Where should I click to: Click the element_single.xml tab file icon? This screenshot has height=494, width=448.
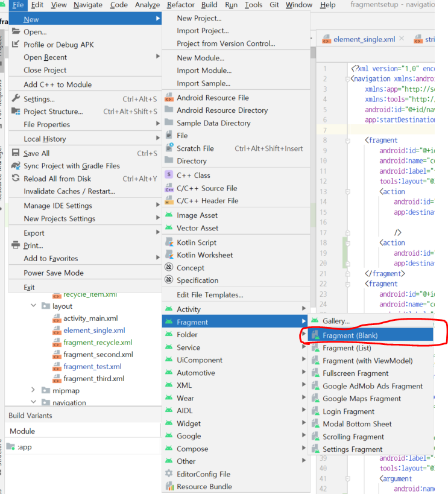coord(326,39)
